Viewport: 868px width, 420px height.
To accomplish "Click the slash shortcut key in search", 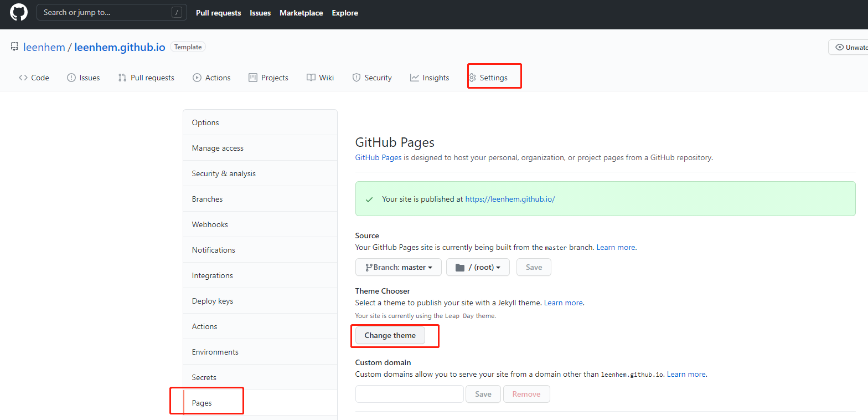I will click(177, 12).
